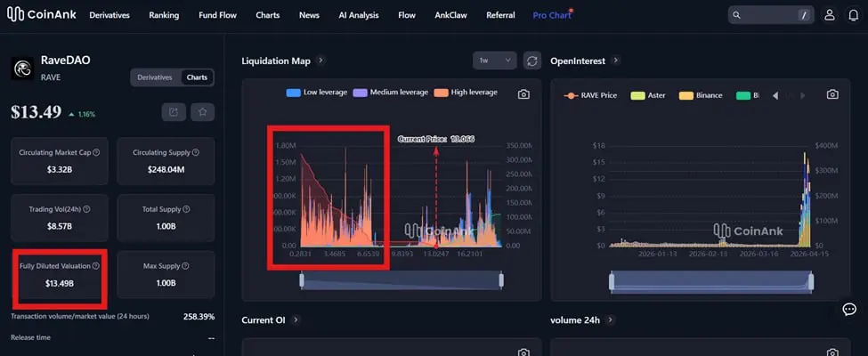
Task: Open the user account profile icon
Action: [x=829, y=15]
